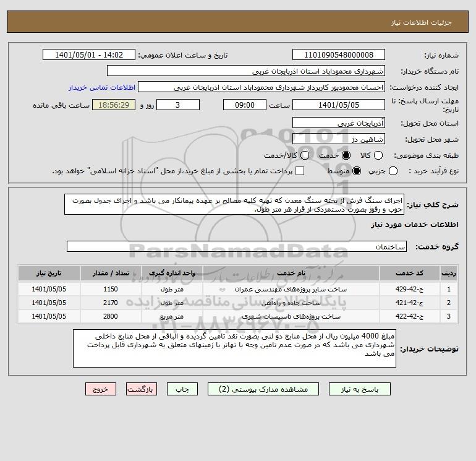
Task: Click the توضیحات خریدار text area
Action: point(234,348)
